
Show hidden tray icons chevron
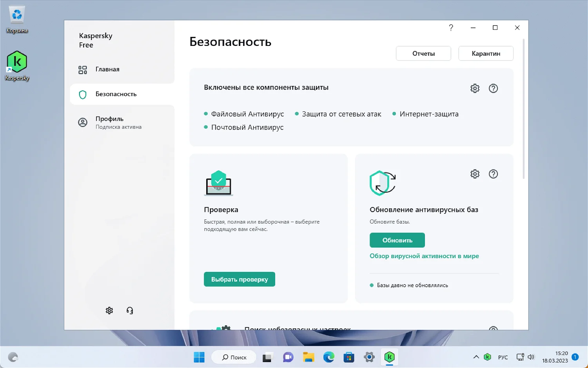coord(476,357)
